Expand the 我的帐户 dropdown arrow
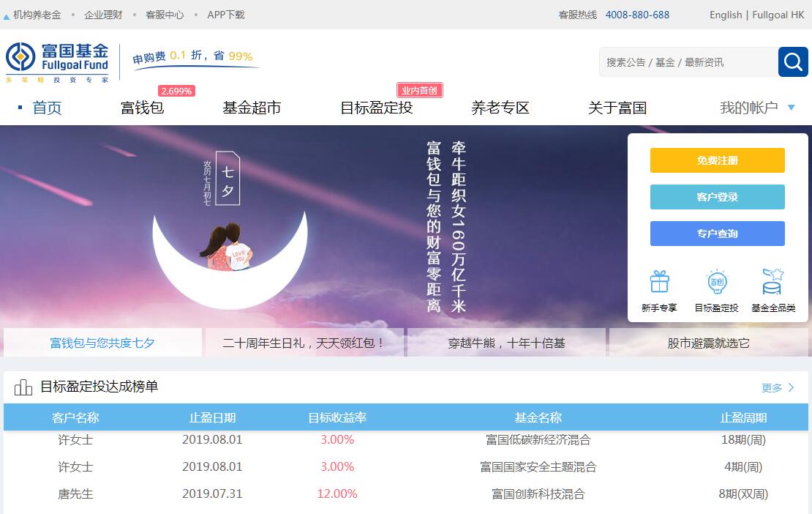The height and width of the screenshot is (514, 812). pos(792,107)
